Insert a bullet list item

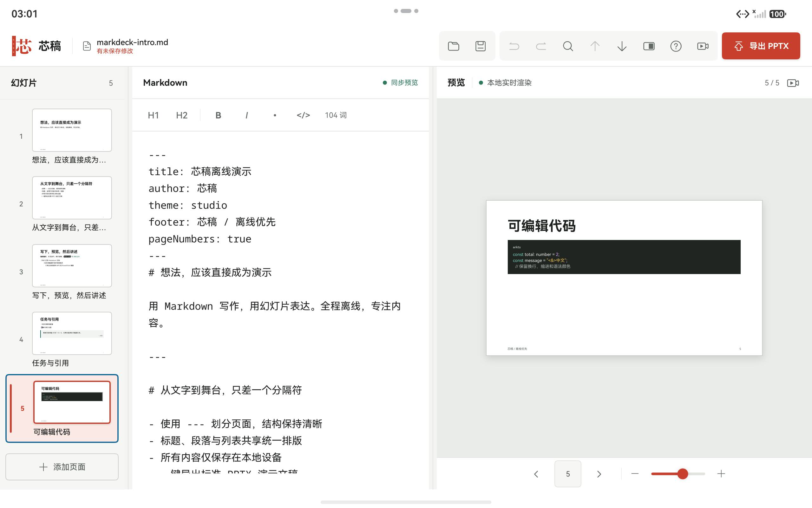click(275, 115)
